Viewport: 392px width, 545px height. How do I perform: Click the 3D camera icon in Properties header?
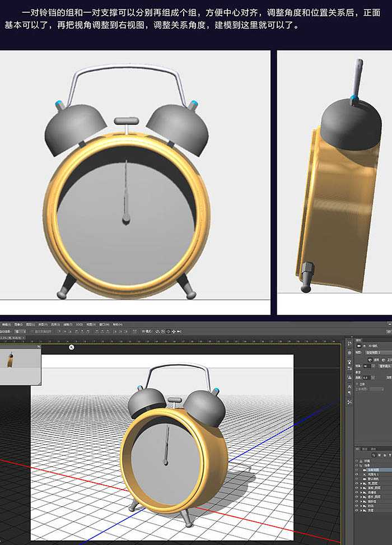(x=359, y=346)
